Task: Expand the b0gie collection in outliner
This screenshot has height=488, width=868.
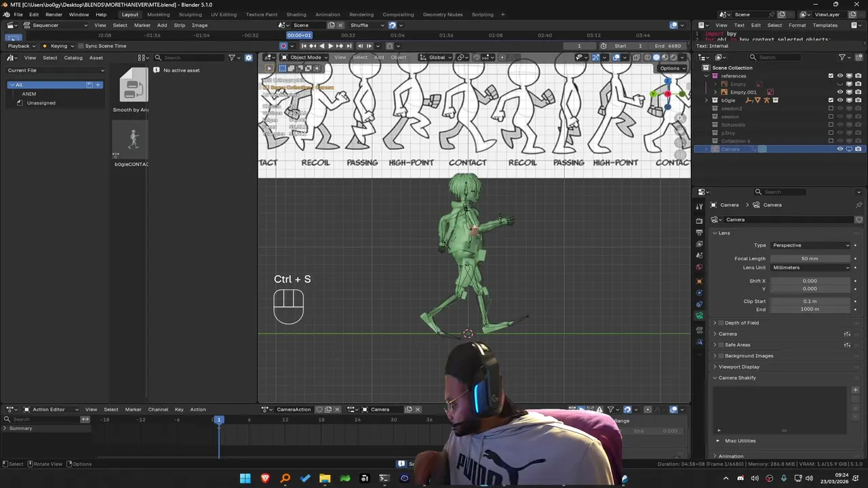Action: pyautogui.click(x=707, y=100)
